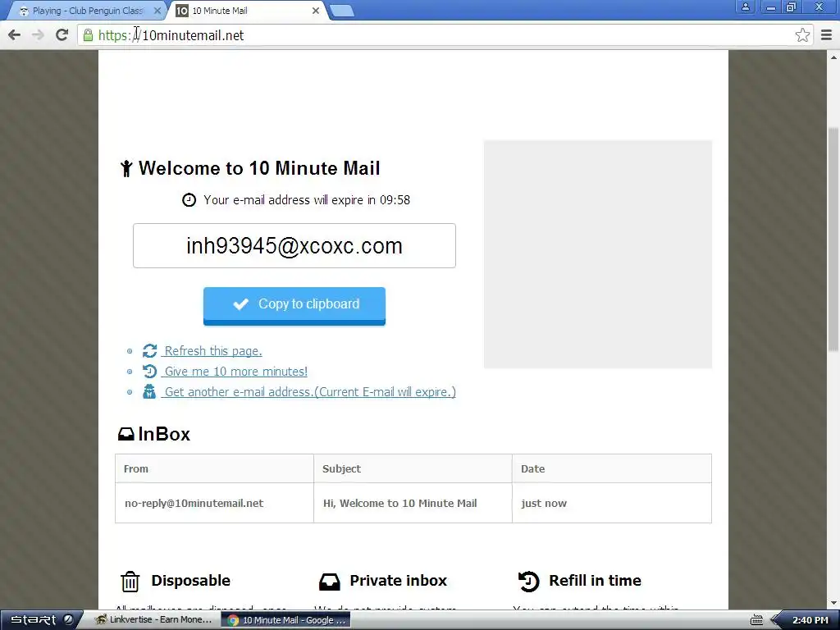Click subject Hi, Welcome to 10 Minute Mail

point(399,503)
